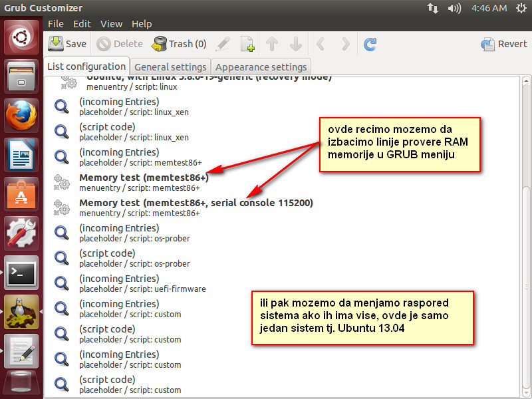
Task: Click the right chevron toolbar icon
Action: tap(345, 44)
